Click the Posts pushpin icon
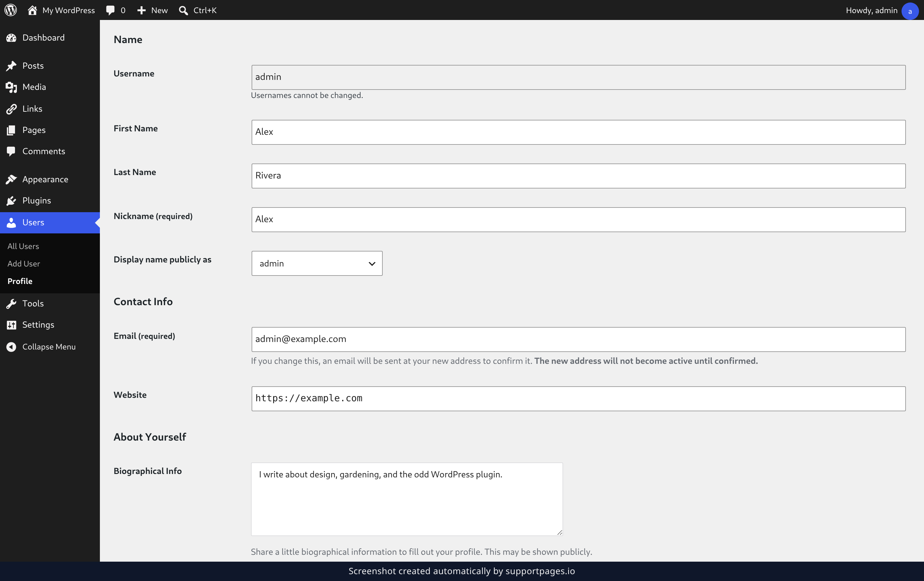 (11, 66)
